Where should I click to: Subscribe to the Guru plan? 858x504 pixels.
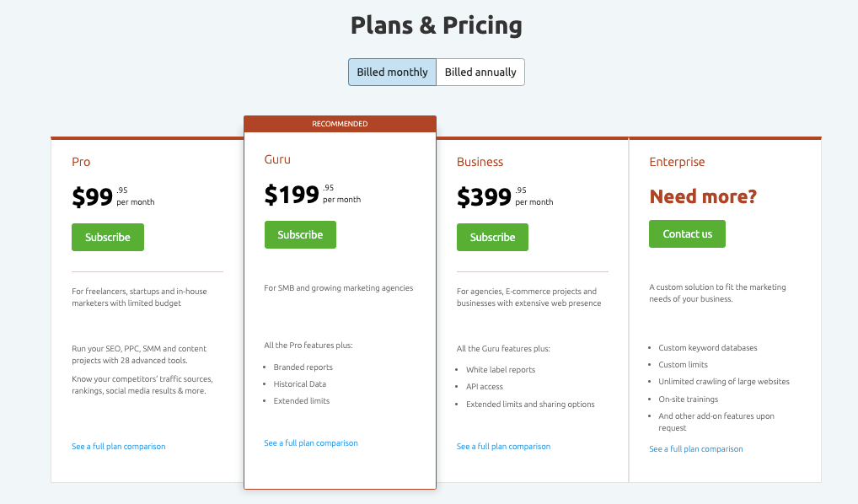click(x=300, y=235)
